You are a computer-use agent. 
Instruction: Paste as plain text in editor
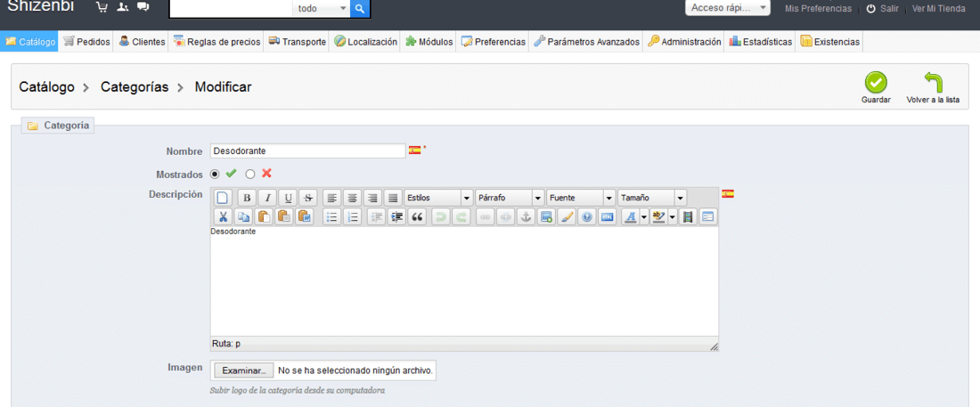click(284, 217)
